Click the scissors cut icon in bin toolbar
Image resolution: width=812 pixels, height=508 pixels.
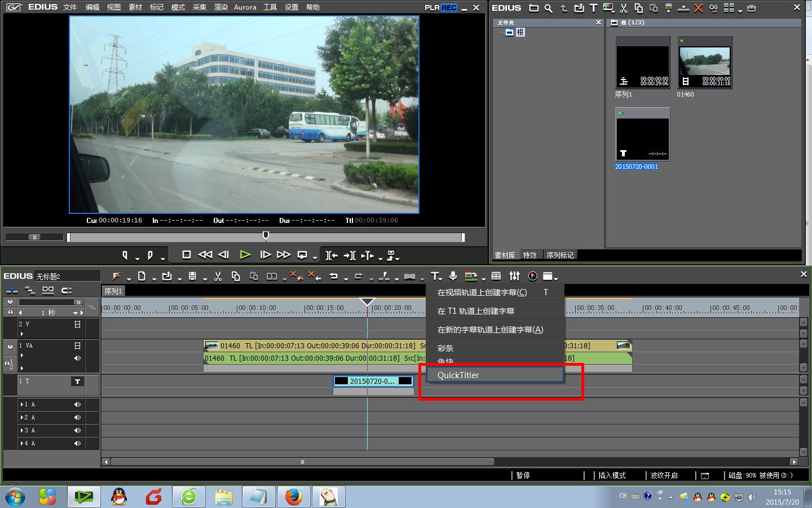pyautogui.click(x=624, y=8)
